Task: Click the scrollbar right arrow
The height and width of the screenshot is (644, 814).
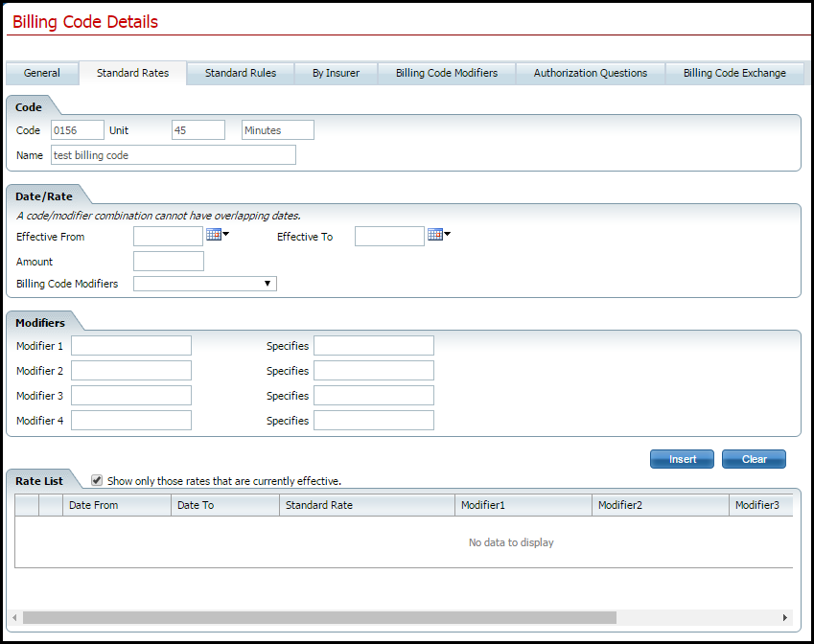Action: (x=785, y=618)
